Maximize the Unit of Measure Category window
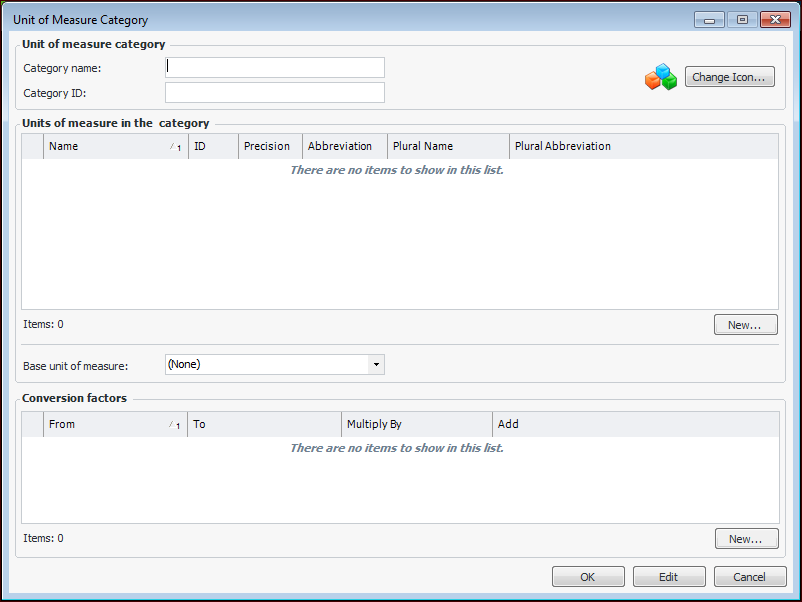 point(742,19)
